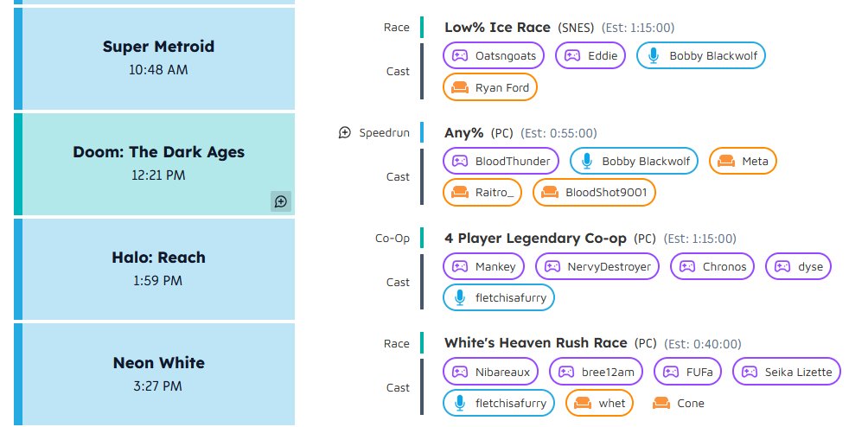Click the Est: 0:55:00 estimate text
This screenshot has width=868, height=427.
pyautogui.click(x=560, y=133)
